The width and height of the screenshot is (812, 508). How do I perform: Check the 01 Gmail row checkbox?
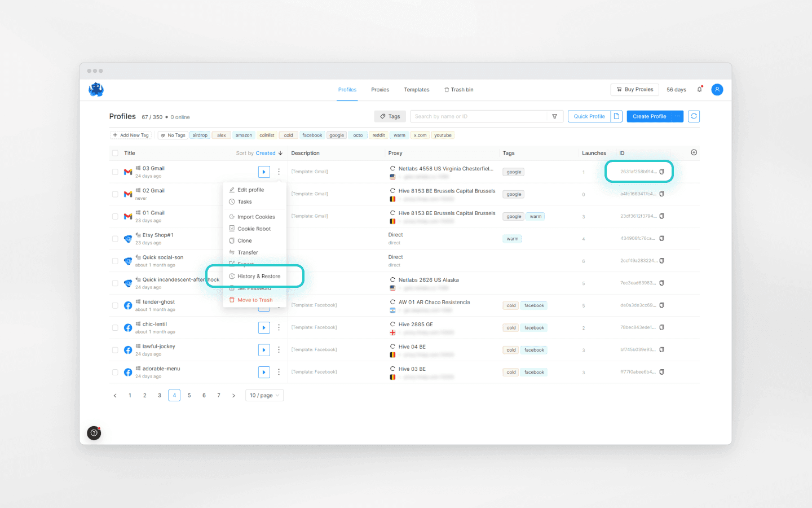[115, 217]
